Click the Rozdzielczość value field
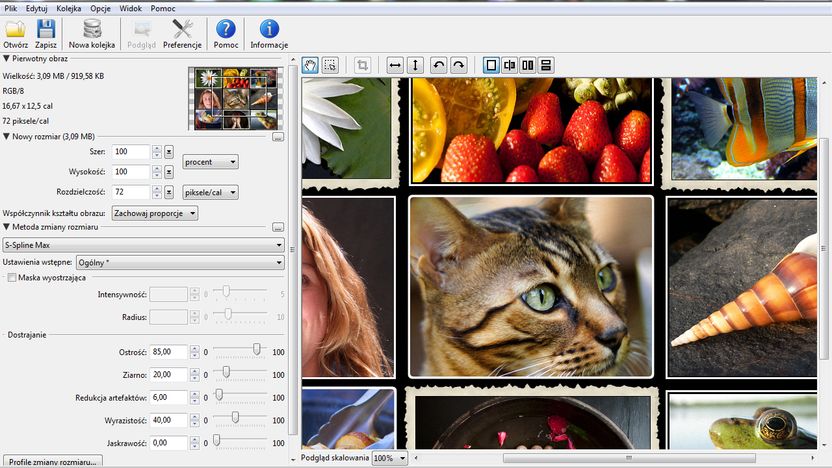 coord(131,192)
